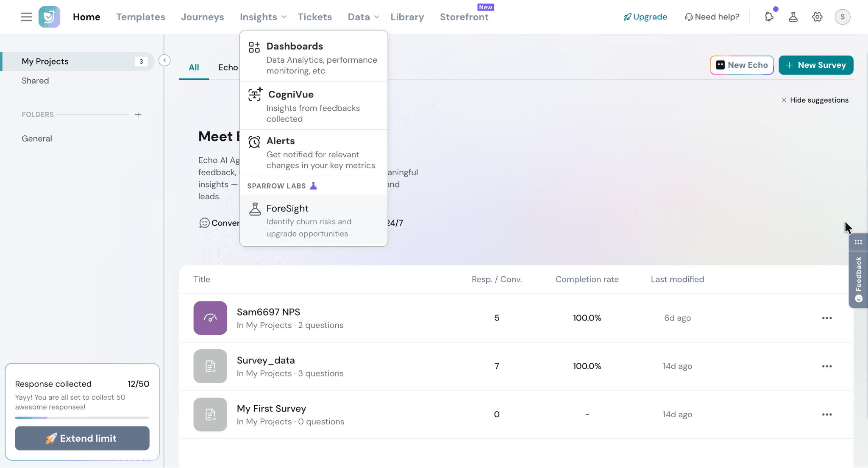Open the Sam6697 NPS survey title

[268, 312]
